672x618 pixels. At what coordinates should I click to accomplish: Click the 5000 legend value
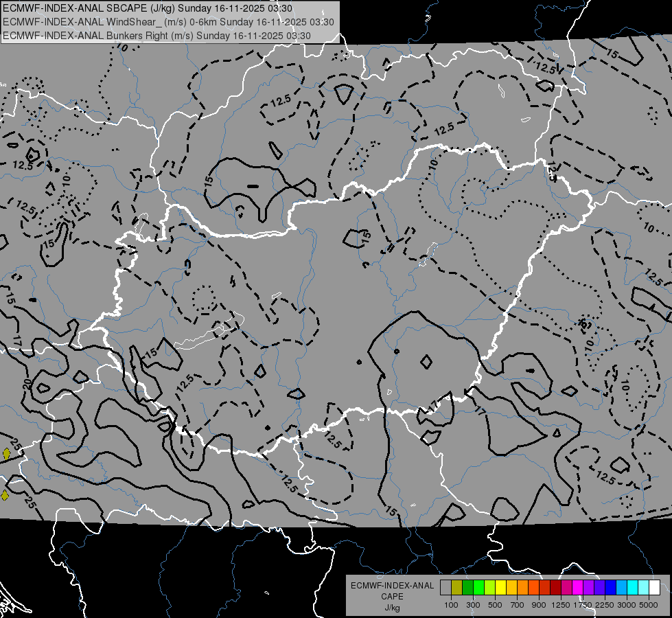649,605
